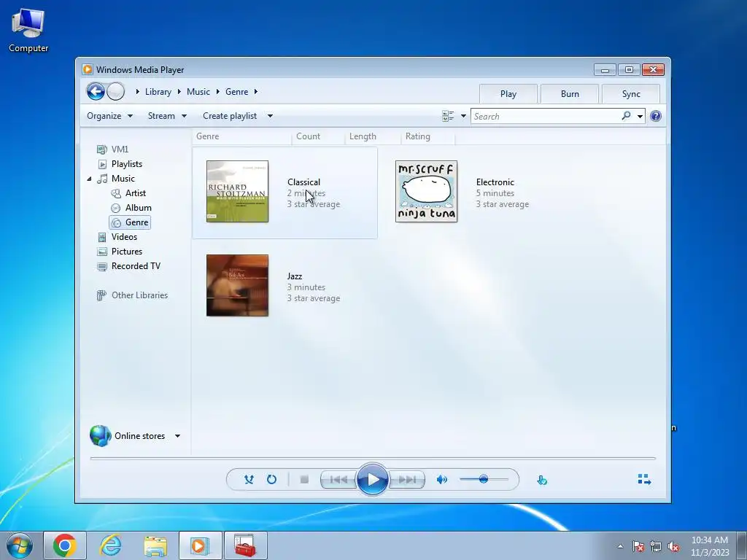
Task: Select VM1 library in sidebar
Action: coord(113,149)
